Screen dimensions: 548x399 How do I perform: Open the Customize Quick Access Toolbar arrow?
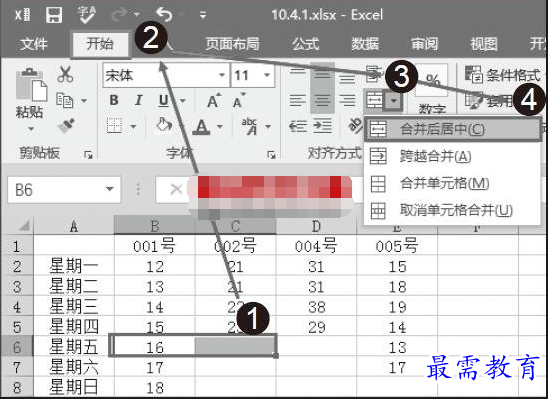coord(203,15)
